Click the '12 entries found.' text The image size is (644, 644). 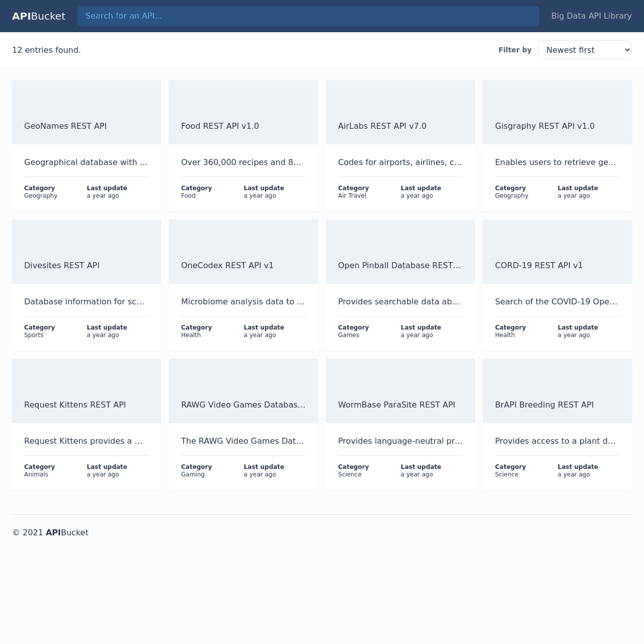pos(46,50)
